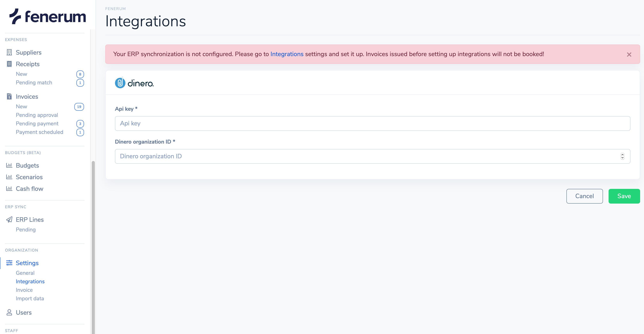Open Pending ERP lines

(26, 230)
